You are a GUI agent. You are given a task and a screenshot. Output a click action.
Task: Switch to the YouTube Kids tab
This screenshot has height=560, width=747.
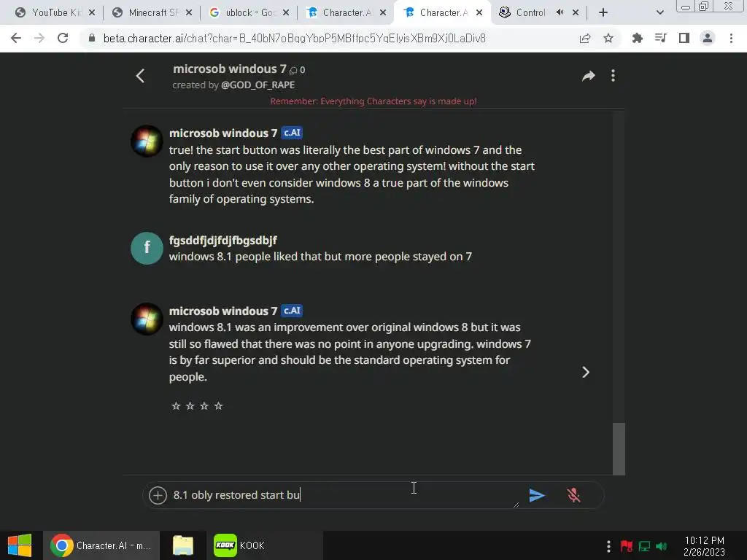tap(55, 13)
